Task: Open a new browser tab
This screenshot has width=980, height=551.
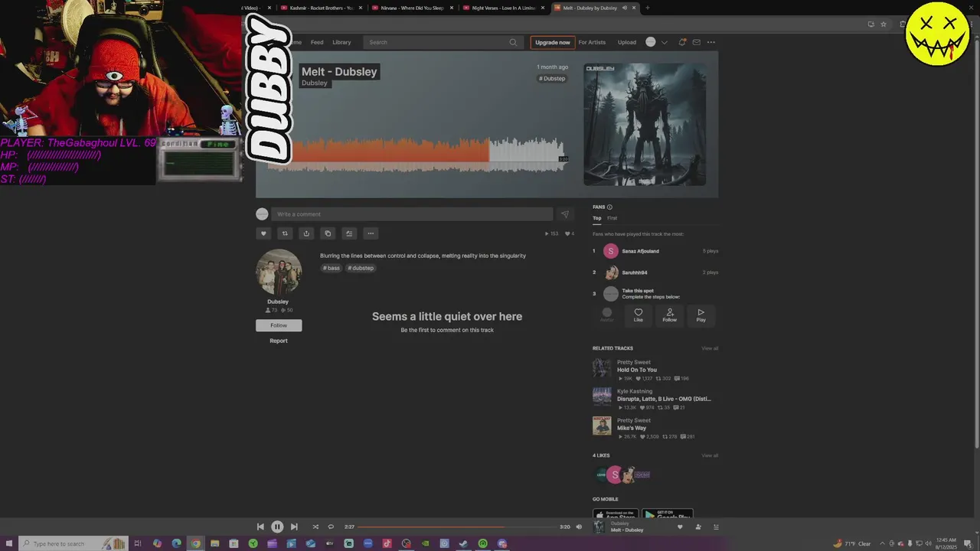Action: 648,8
